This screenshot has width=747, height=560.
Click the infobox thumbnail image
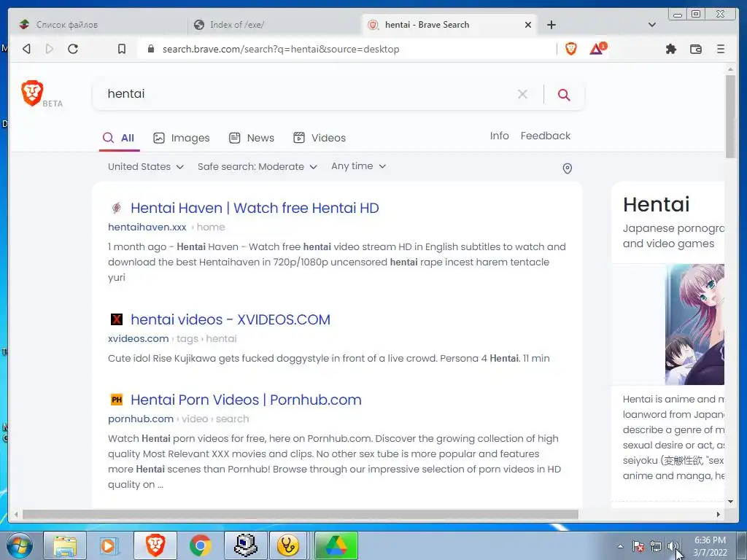point(694,324)
